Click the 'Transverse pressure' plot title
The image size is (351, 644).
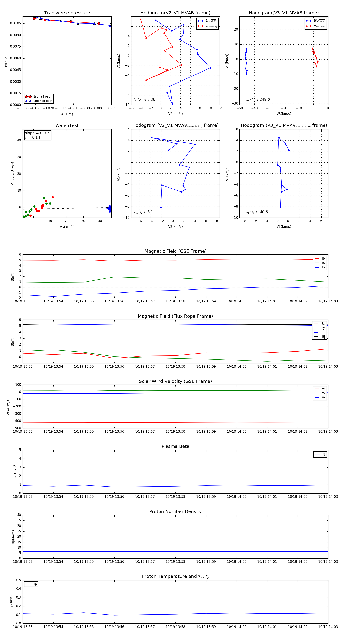click(x=67, y=13)
